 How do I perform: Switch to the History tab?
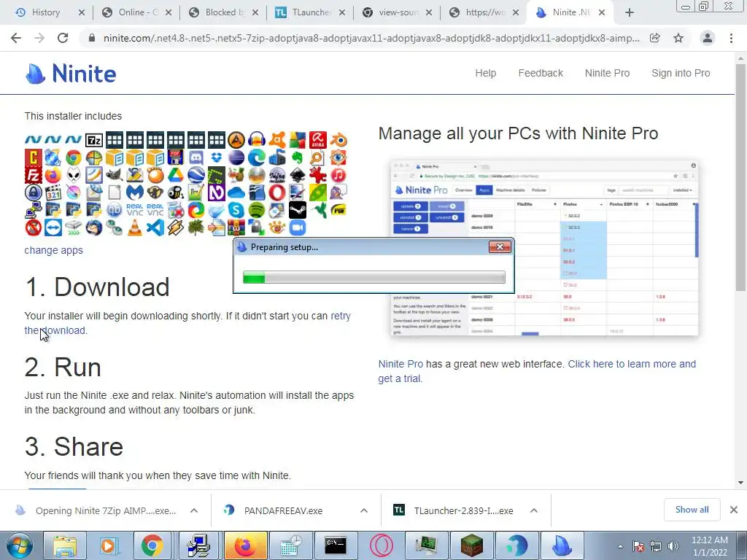click(x=46, y=12)
